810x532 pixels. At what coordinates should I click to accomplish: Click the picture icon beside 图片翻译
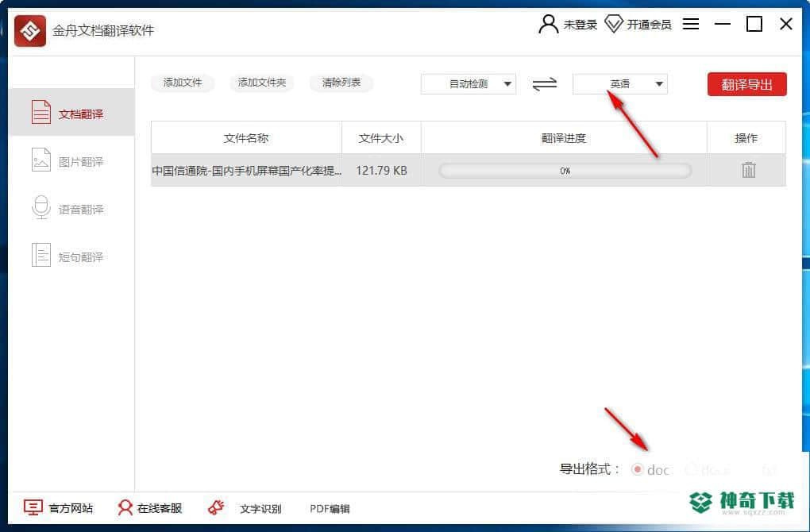click(x=41, y=160)
